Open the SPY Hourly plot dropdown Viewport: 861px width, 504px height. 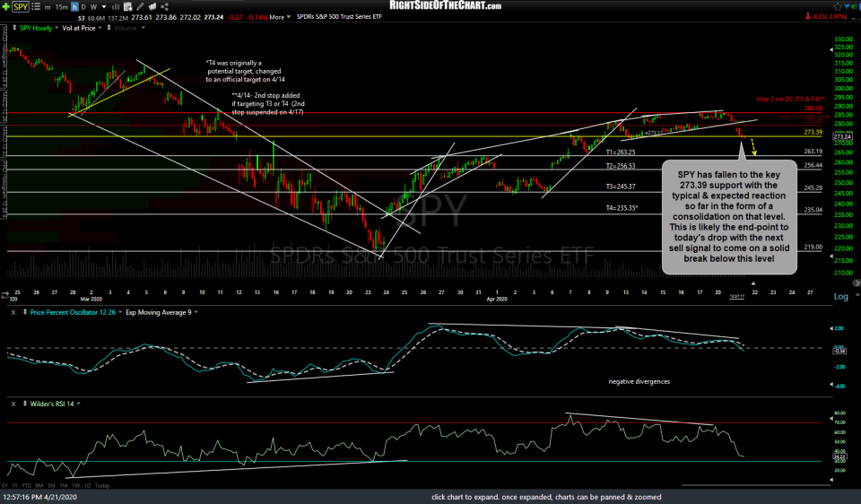point(57,28)
